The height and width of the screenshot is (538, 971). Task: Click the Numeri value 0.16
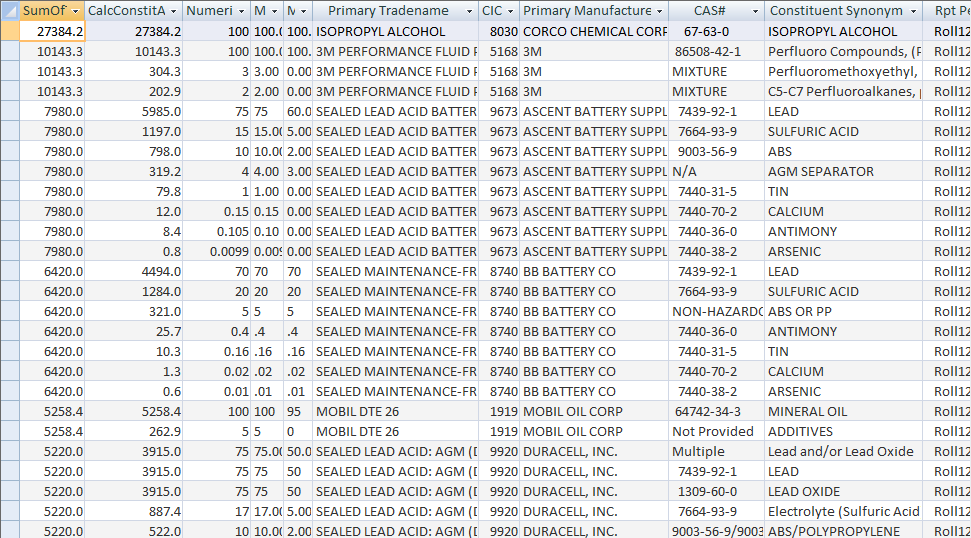[x=217, y=352]
